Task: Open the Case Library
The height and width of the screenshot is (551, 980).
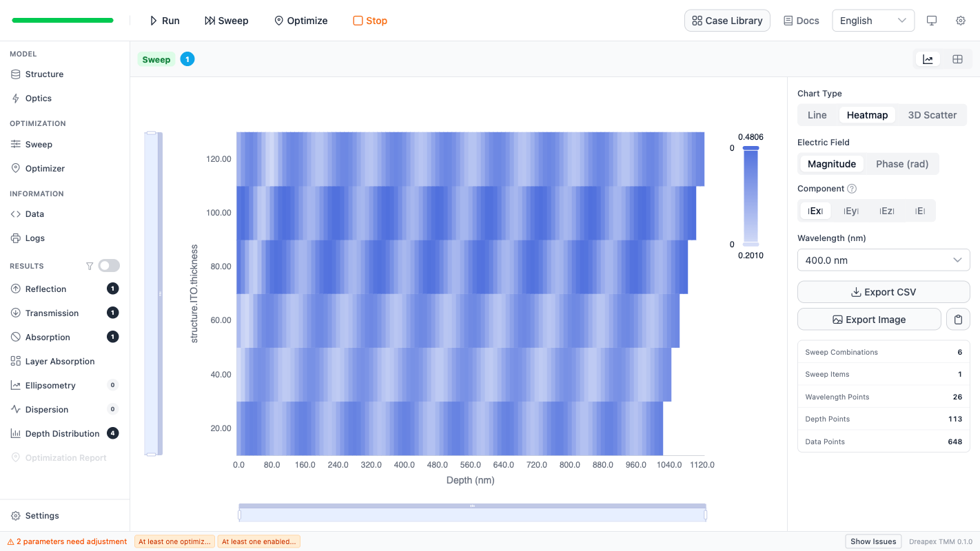Action: click(726, 20)
